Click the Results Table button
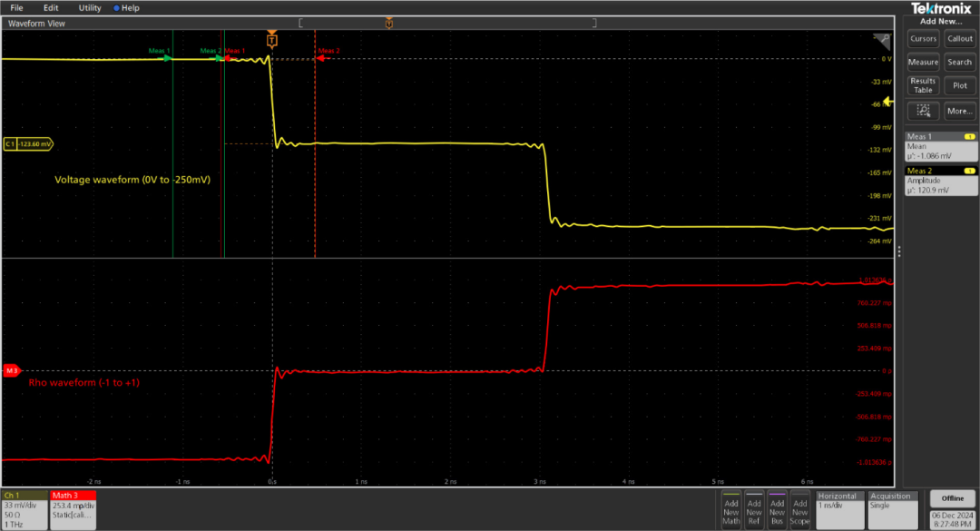Image resolution: width=980 pixels, height=531 pixels. click(923, 85)
